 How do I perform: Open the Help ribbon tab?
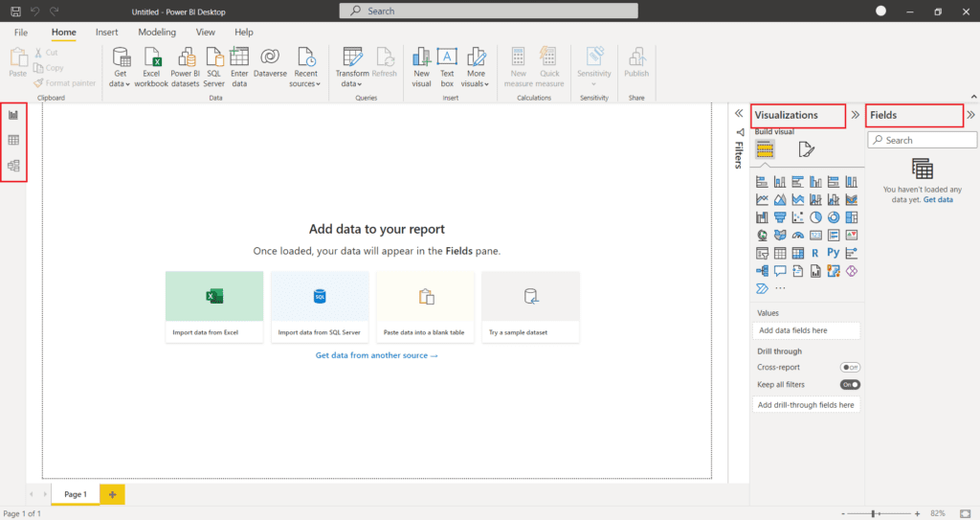point(244,32)
